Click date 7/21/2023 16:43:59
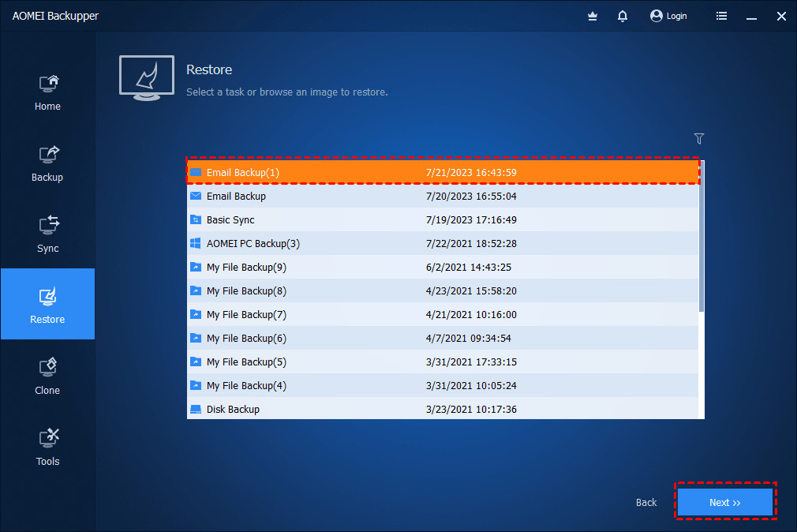This screenshot has width=797, height=532. point(471,172)
